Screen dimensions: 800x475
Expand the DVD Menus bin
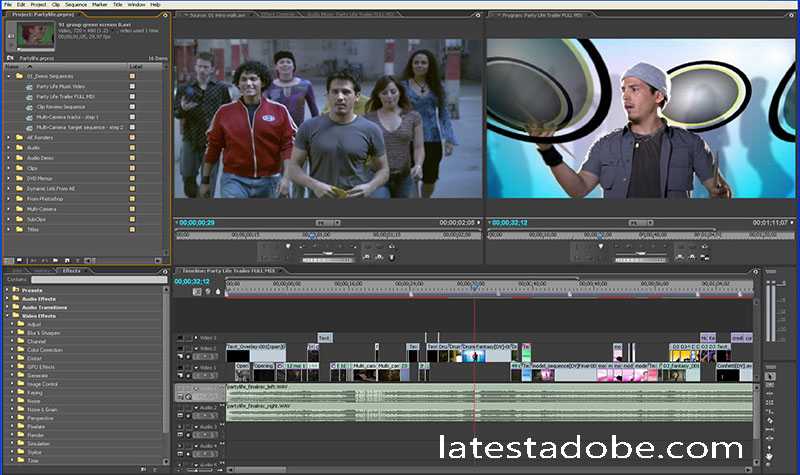9,178
